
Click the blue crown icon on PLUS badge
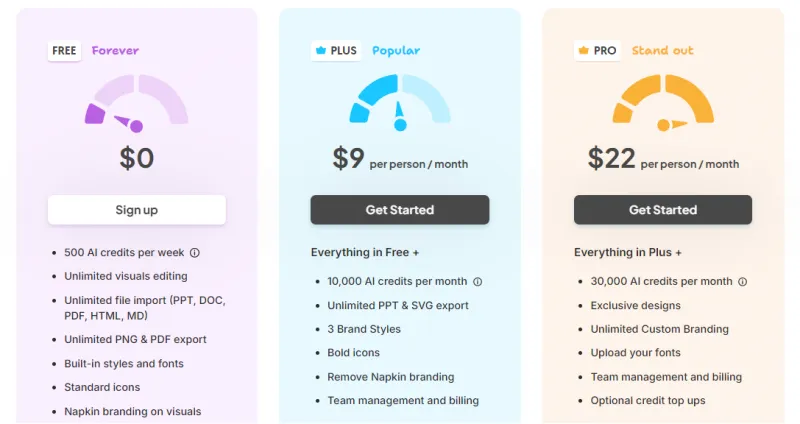pos(320,50)
